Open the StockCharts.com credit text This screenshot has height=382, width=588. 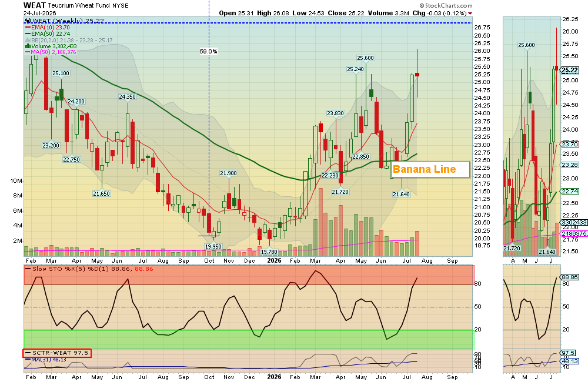click(446, 5)
